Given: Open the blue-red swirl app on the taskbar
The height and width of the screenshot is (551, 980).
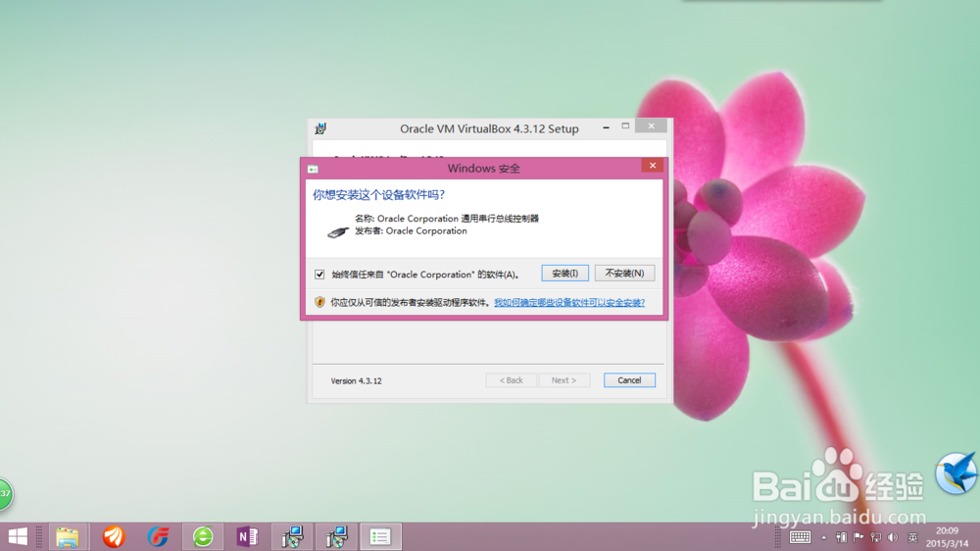Looking at the screenshot, I should (159, 536).
